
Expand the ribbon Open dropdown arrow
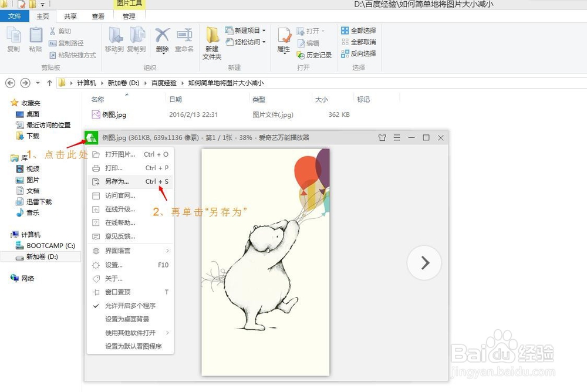point(323,31)
